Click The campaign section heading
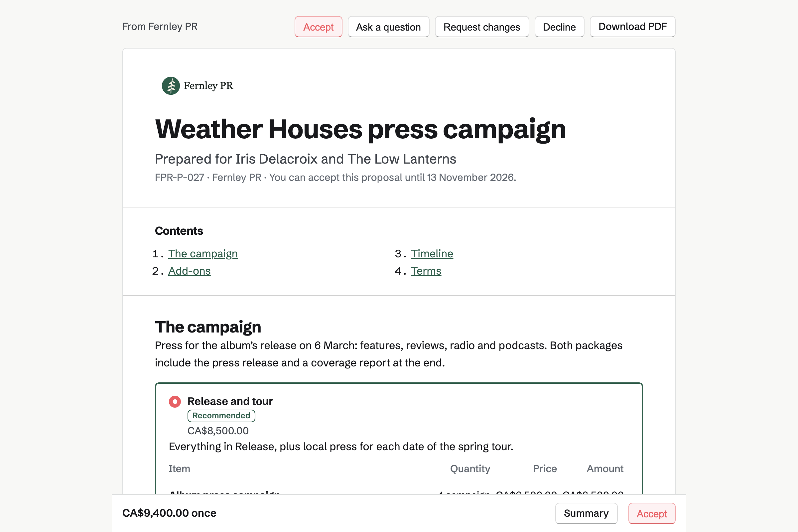Image resolution: width=798 pixels, height=532 pixels. click(208, 327)
